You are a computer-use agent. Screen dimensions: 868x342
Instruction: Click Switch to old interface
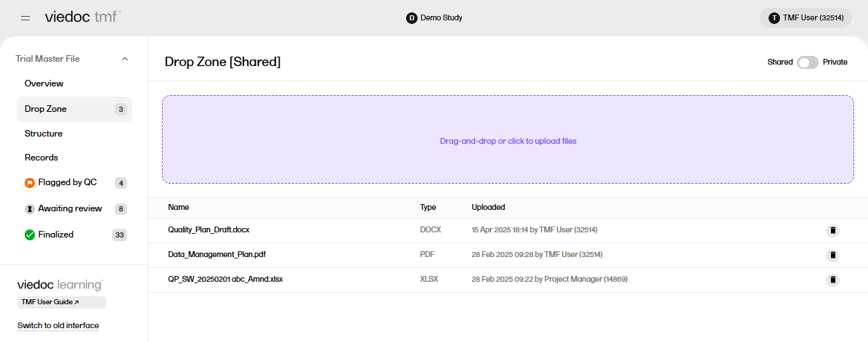(58, 325)
